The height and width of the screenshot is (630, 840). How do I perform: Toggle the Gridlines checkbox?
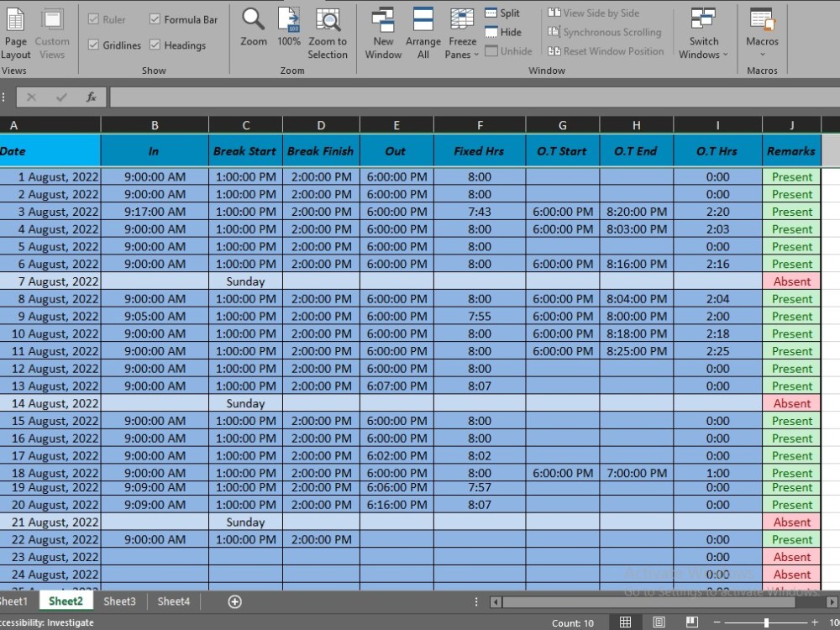coord(93,45)
